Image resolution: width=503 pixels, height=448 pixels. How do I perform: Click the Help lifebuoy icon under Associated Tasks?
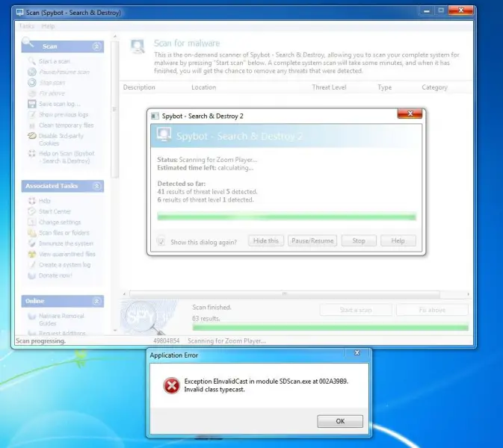coord(31,201)
